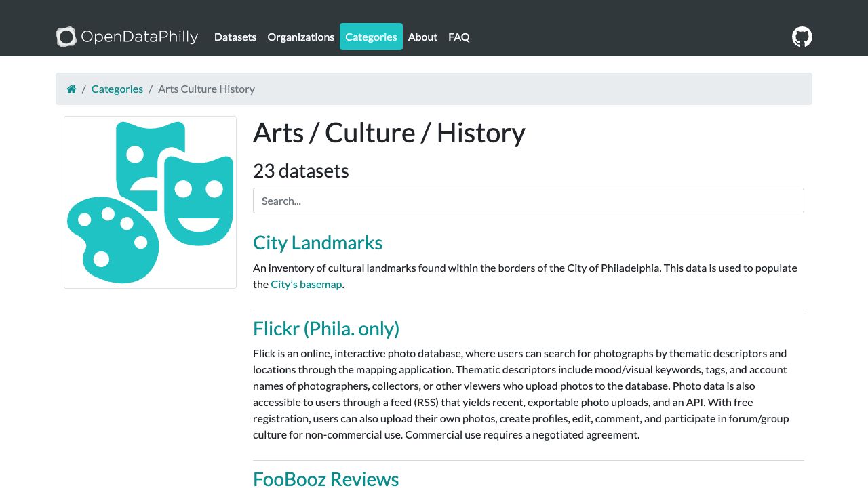Click the Arts / Culture / History page heading
Viewport: 868px width, 488px height.
(389, 133)
